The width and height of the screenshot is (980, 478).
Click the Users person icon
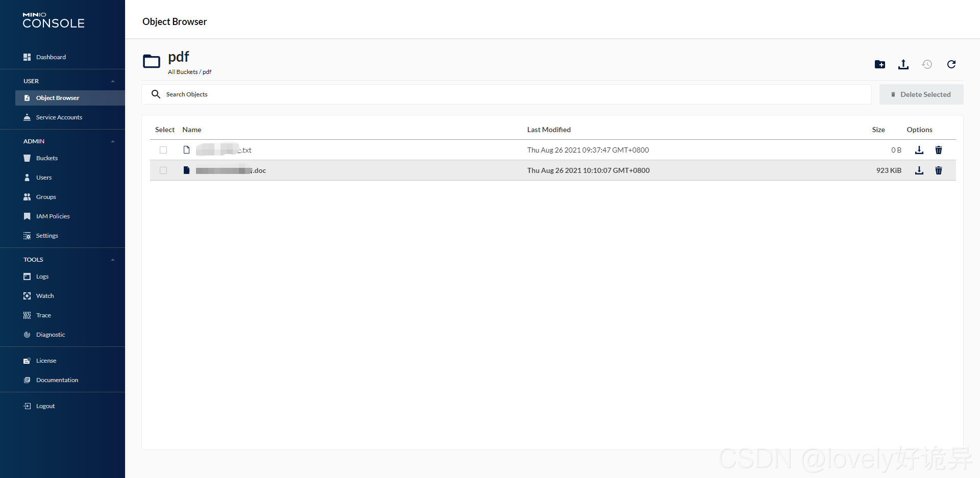coord(27,178)
